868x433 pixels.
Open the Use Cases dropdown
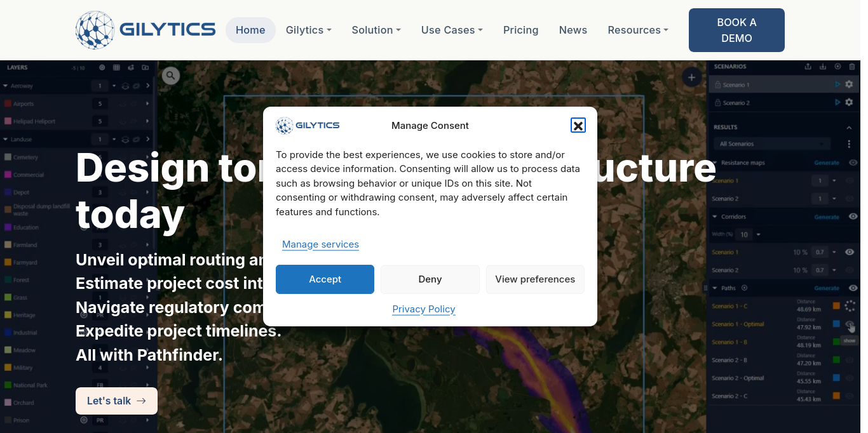point(452,30)
